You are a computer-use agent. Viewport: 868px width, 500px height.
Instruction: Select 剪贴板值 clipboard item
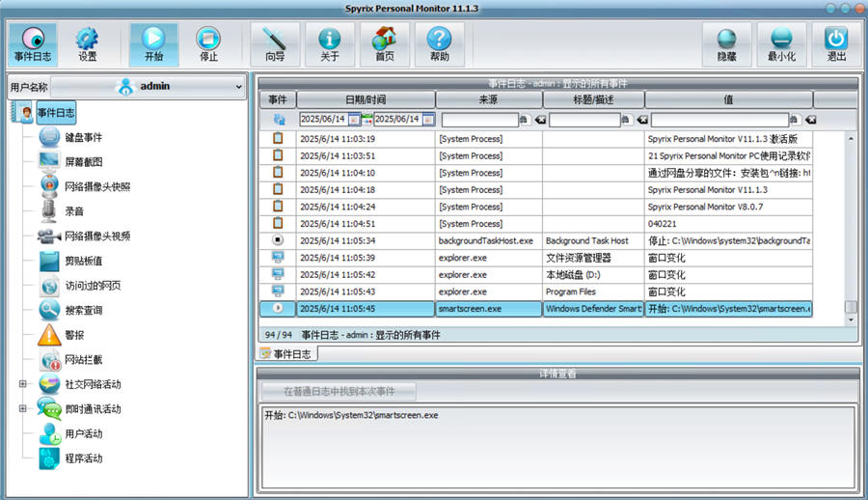tap(83, 261)
